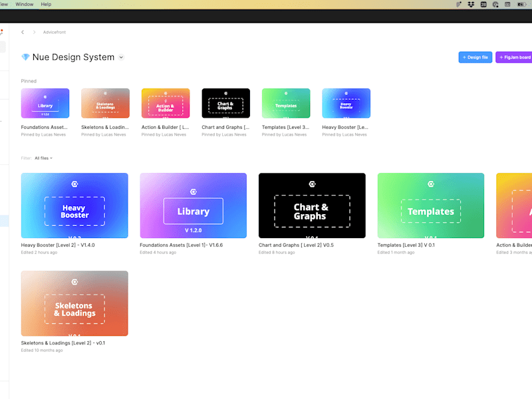Check the battery status icon
532x399 pixels.
tap(521, 5)
